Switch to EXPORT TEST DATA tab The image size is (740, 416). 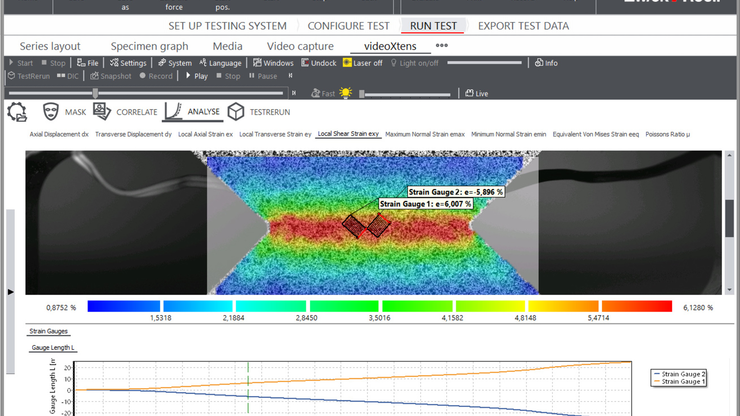click(523, 25)
